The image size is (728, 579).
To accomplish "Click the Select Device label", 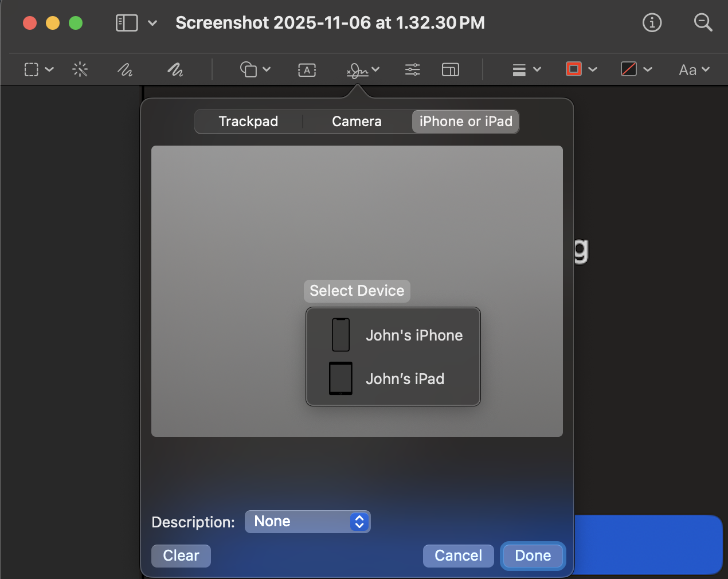I will pos(357,291).
